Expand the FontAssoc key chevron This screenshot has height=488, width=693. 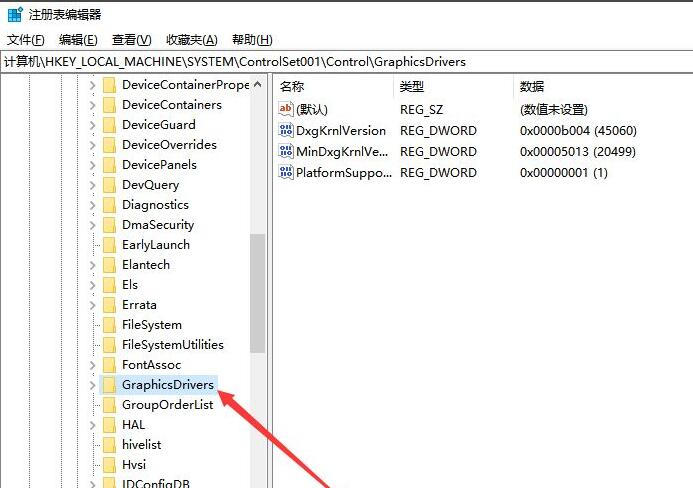92,365
